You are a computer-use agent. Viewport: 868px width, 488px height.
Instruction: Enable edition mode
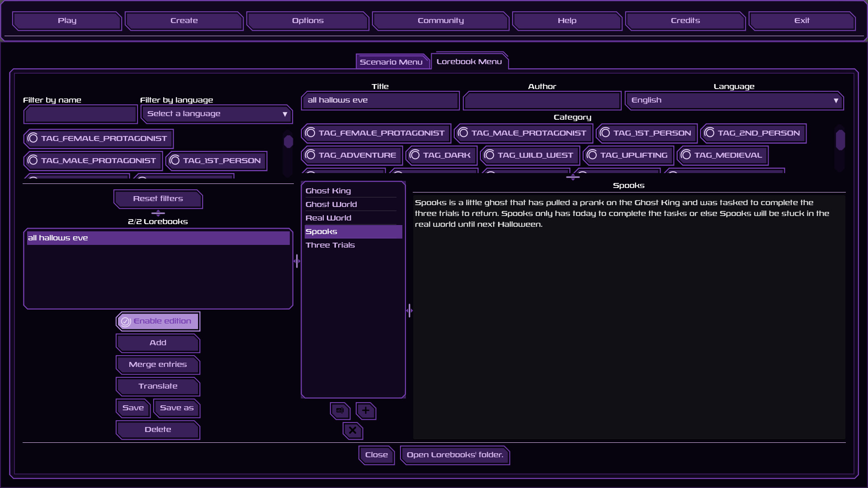(x=157, y=321)
